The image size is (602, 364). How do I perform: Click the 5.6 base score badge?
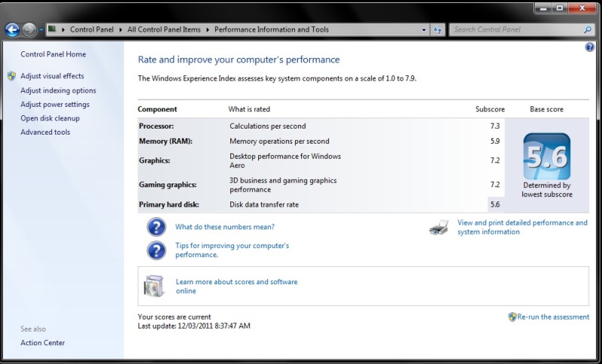tap(546, 156)
